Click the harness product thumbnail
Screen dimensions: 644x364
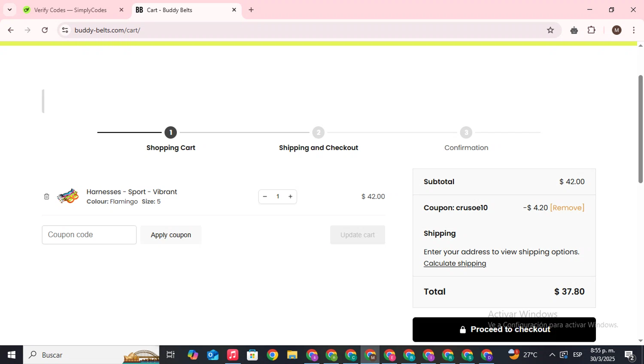(x=68, y=196)
